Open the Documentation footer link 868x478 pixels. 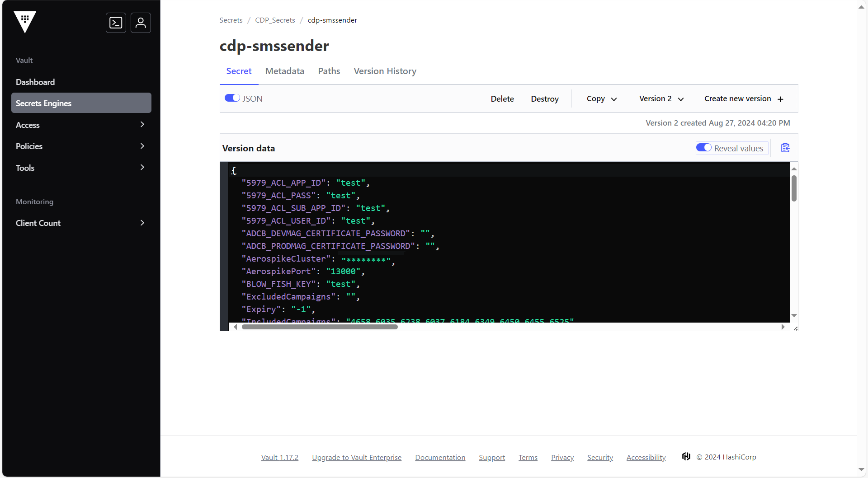[x=440, y=457]
